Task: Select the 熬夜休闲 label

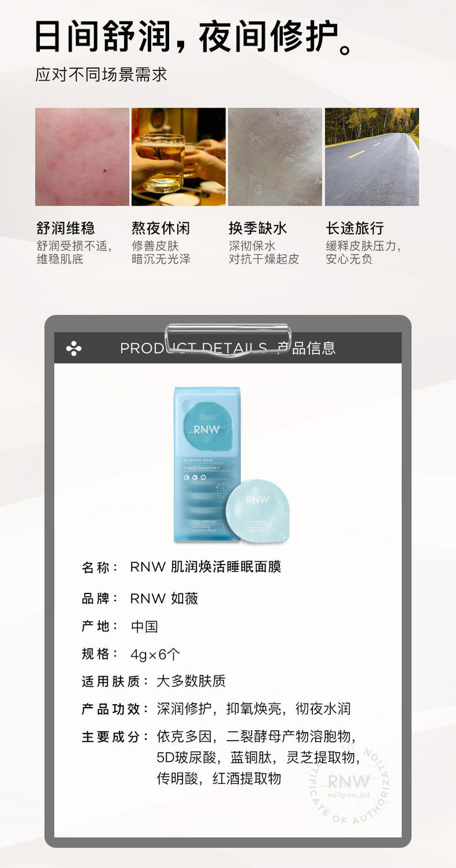Action: [160, 228]
